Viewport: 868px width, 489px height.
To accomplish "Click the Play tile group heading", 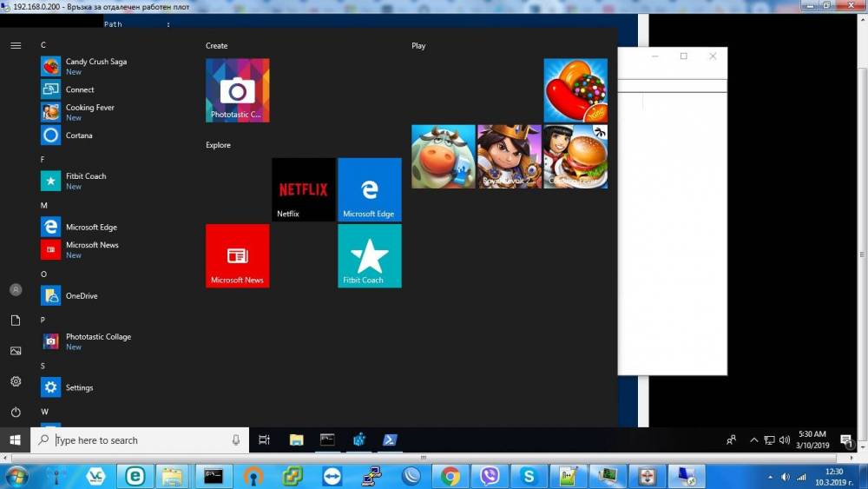I will tap(418, 46).
